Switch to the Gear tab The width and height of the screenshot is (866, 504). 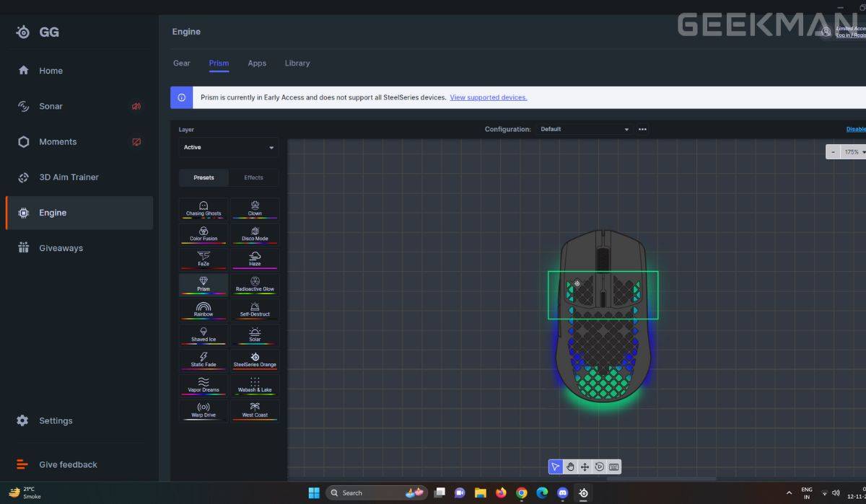click(182, 63)
